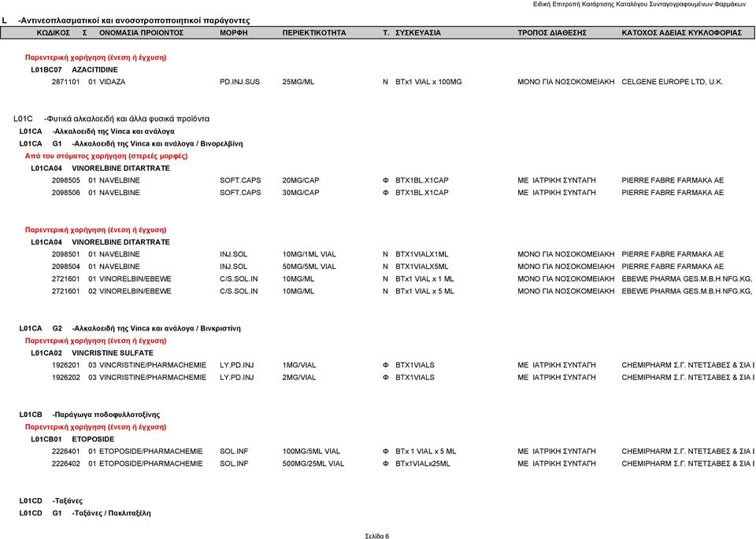The height and width of the screenshot is (539, 756).
Task: Click the L01CB01 ETOPOSIDE heading
Action: click(72, 439)
